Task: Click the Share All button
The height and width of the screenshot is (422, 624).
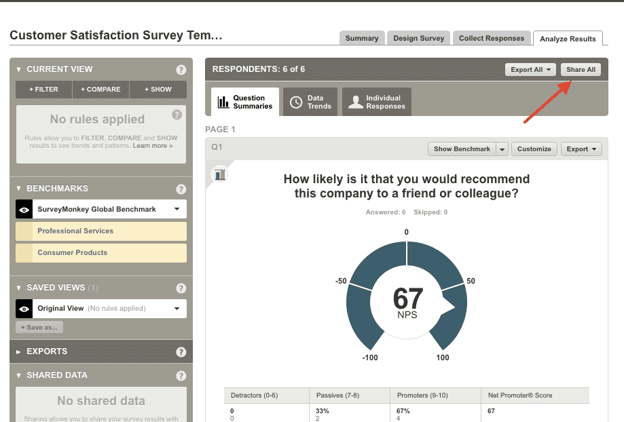Action: (x=580, y=70)
